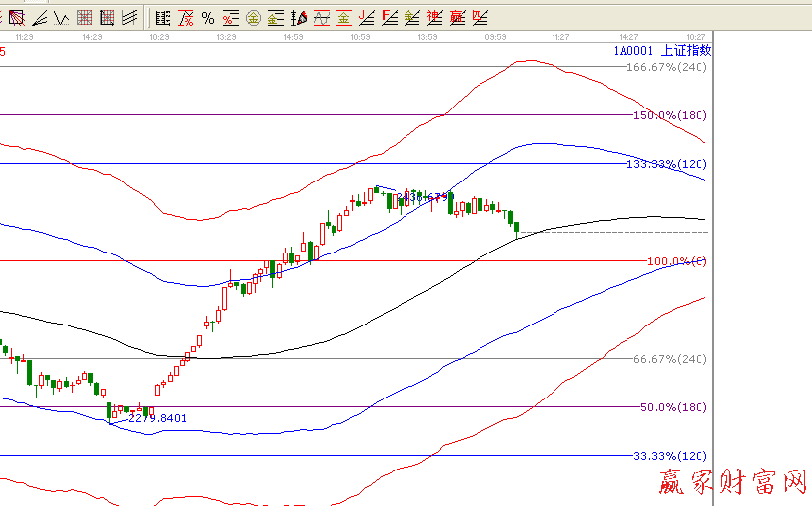This screenshot has width=812, height=506.
Task: Click the 2279.8401 low price label
Action: [158, 418]
